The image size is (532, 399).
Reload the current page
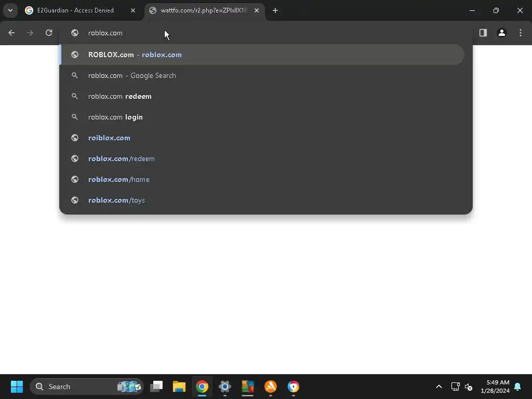click(49, 33)
